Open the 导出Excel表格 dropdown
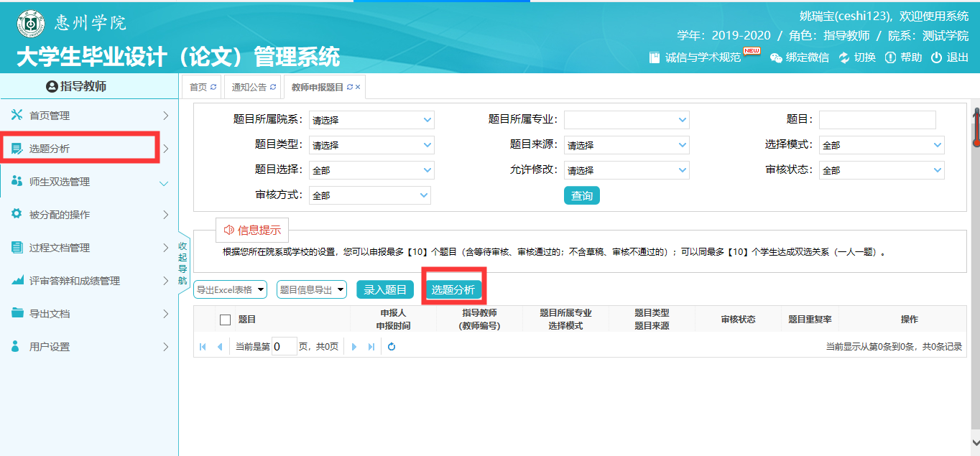Viewport: 980px width, 456px height. 230,289
